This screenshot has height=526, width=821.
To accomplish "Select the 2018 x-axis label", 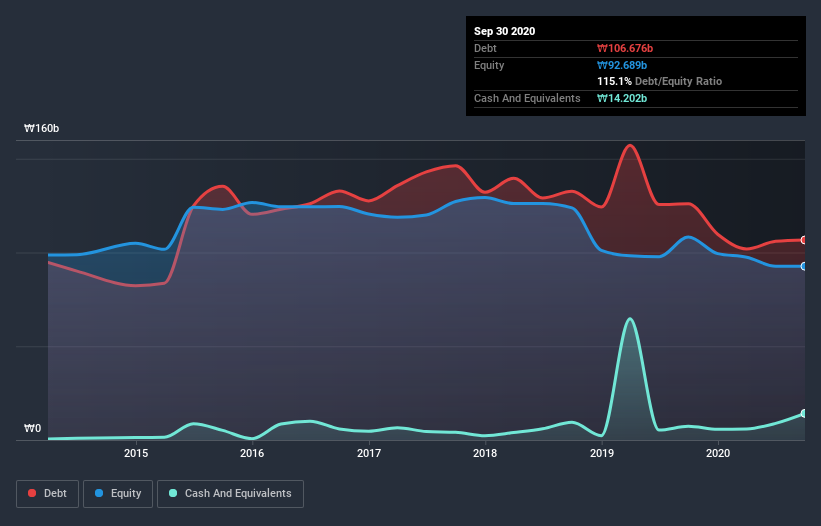I will [485, 453].
